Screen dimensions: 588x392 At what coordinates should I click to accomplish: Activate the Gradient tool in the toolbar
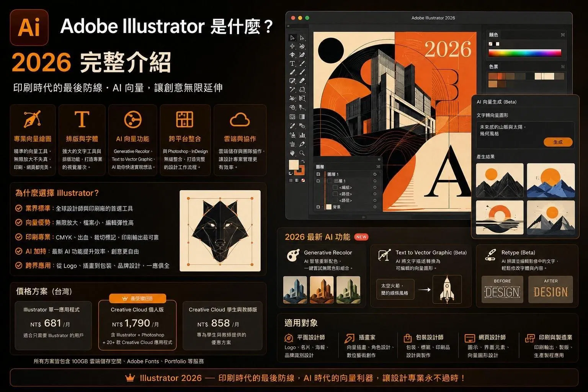pos(302,116)
